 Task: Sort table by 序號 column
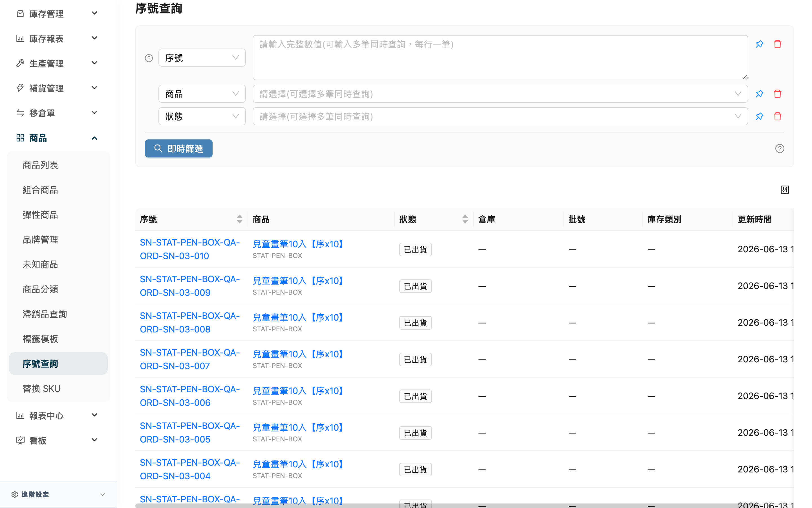(239, 219)
